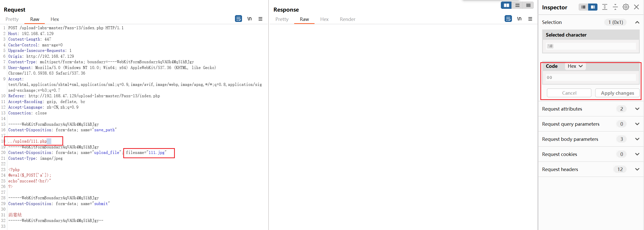Viewport: 644px width, 230px height.
Task: Expand the Request headers section
Action: point(637,169)
